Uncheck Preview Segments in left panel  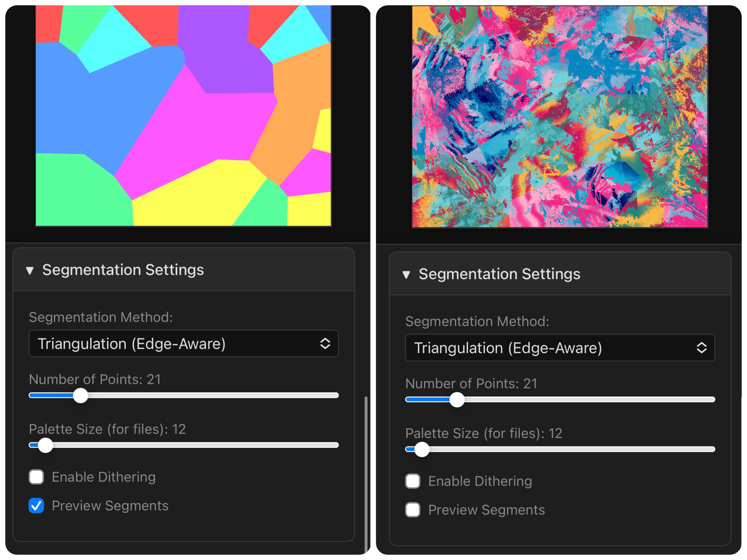tap(37, 506)
